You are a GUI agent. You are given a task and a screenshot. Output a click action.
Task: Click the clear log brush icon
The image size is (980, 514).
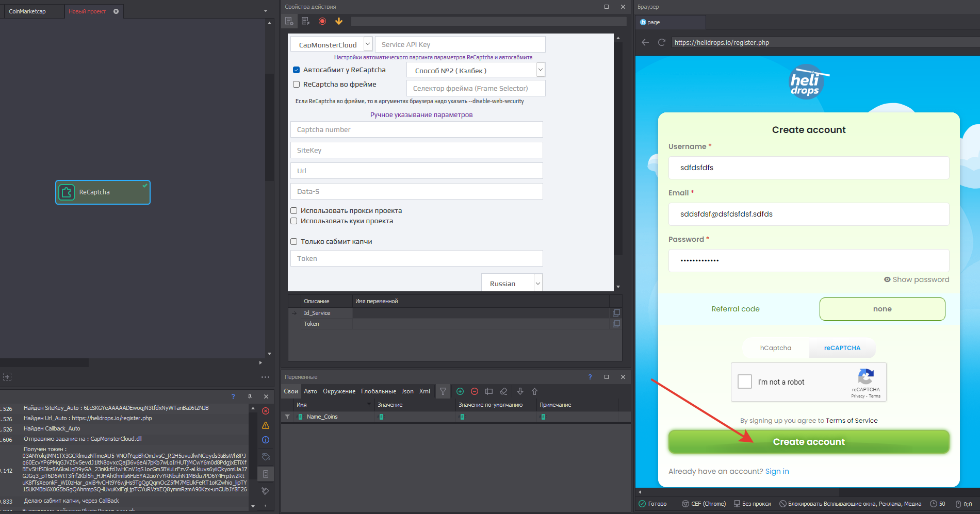tap(266, 491)
